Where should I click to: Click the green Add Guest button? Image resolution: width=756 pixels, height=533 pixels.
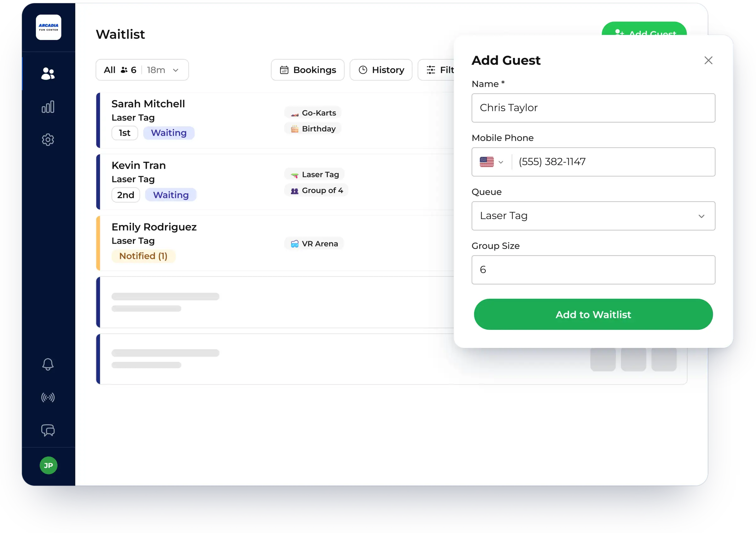click(x=644, y=29)
